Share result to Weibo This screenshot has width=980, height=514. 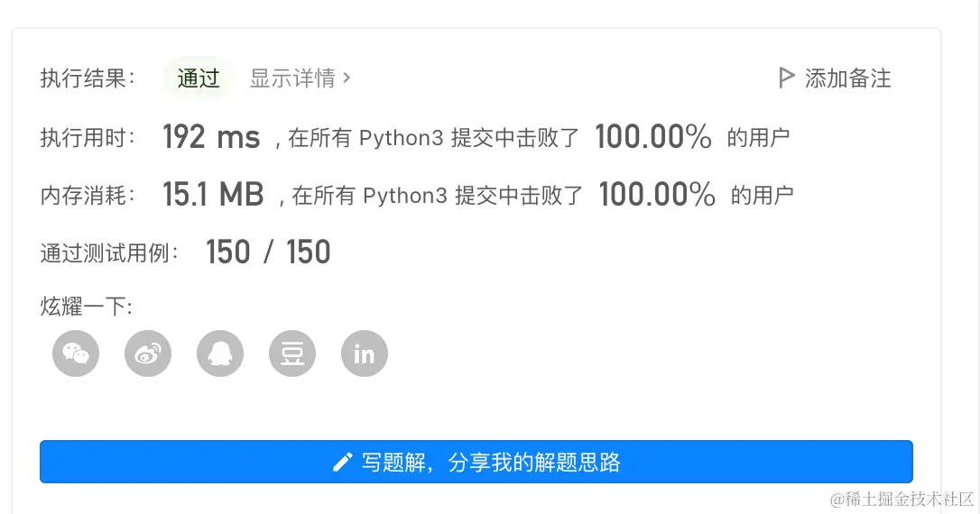tap(148, 353)
